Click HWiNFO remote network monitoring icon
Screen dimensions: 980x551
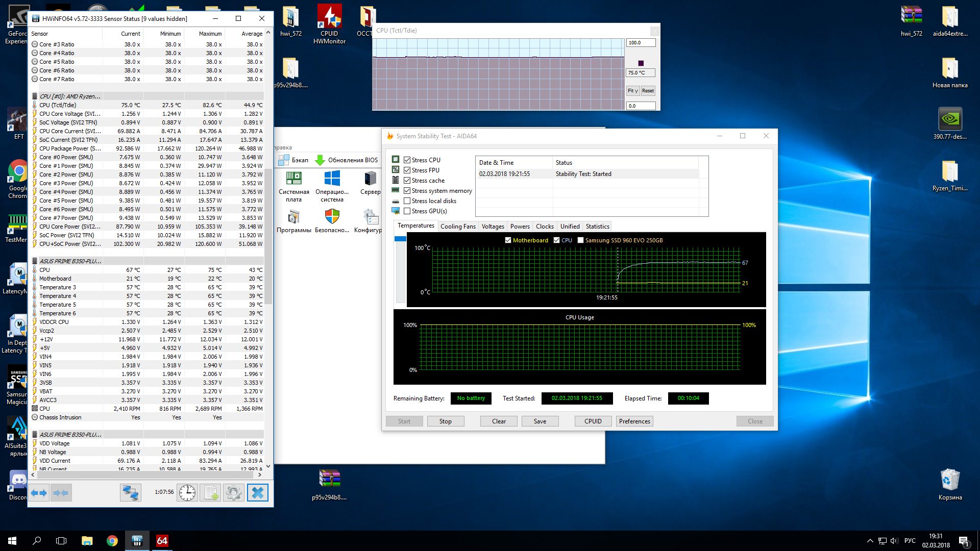pyautogui.click(x=130, y=493)
